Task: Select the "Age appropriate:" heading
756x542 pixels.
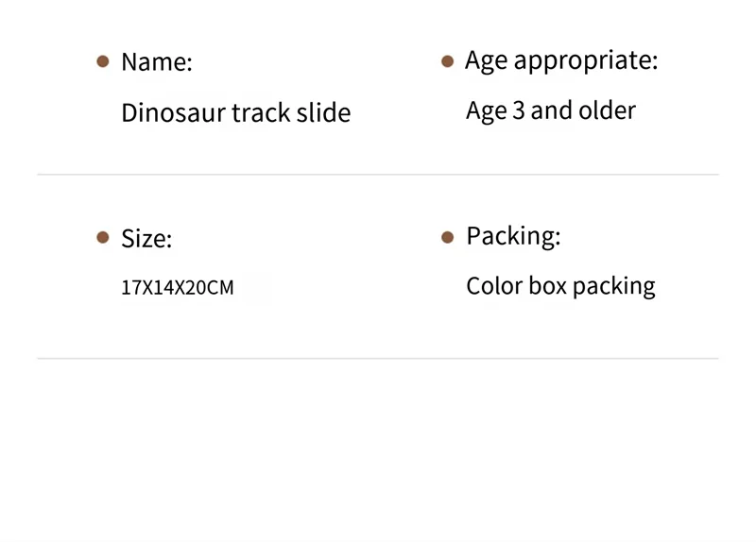Action: 561,61
